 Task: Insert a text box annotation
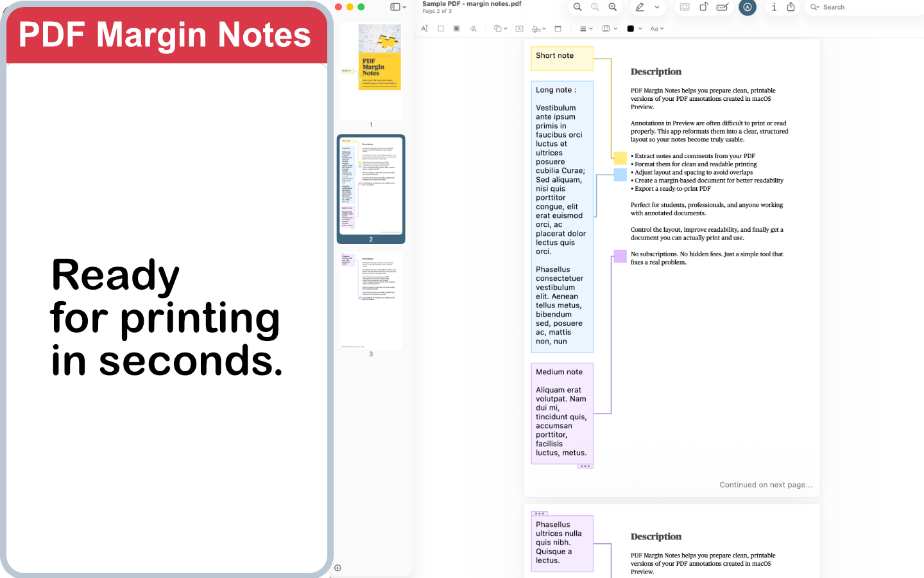click(x=519, y=28)
